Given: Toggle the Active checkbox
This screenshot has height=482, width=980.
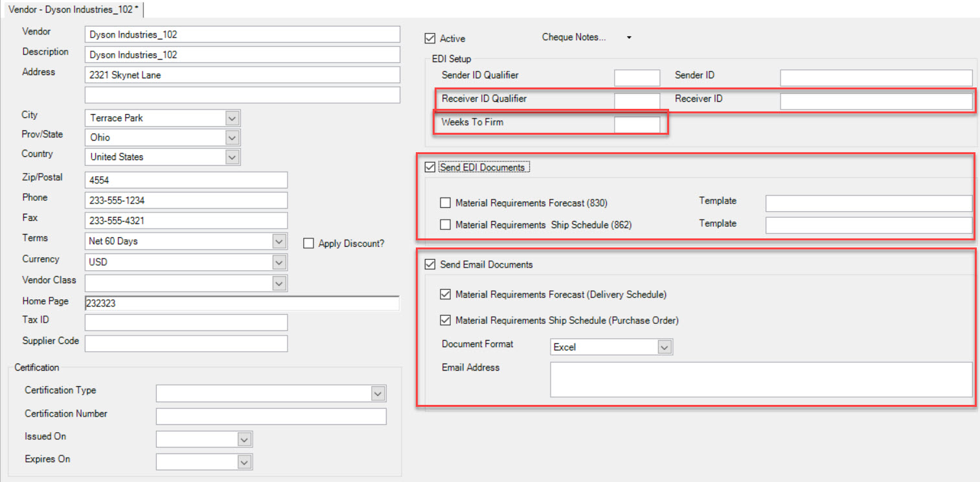Looking at the screenshot, I should pos(430,38).
